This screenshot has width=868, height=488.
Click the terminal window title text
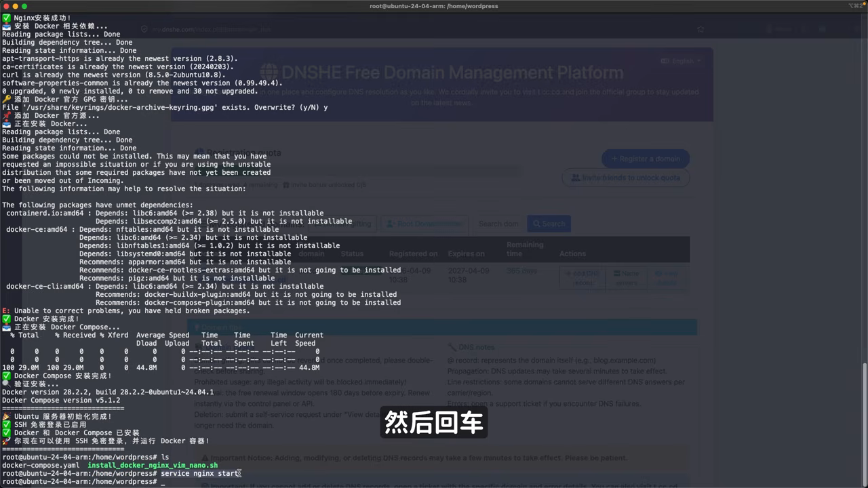tap(434, 6)
